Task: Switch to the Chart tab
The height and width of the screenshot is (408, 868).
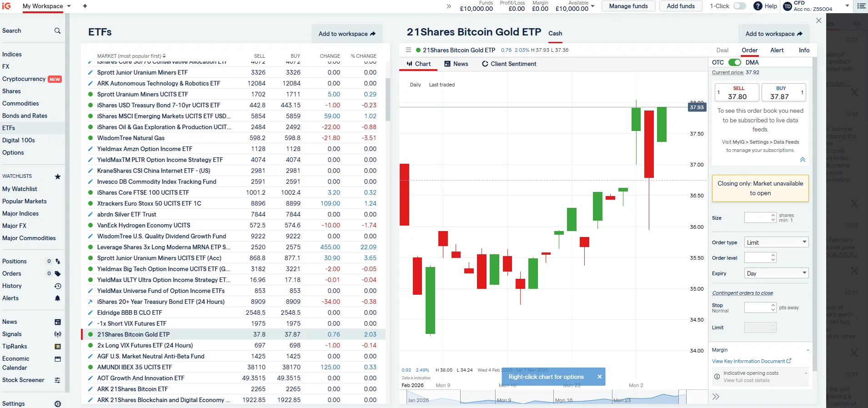Action: click(419, 64)
